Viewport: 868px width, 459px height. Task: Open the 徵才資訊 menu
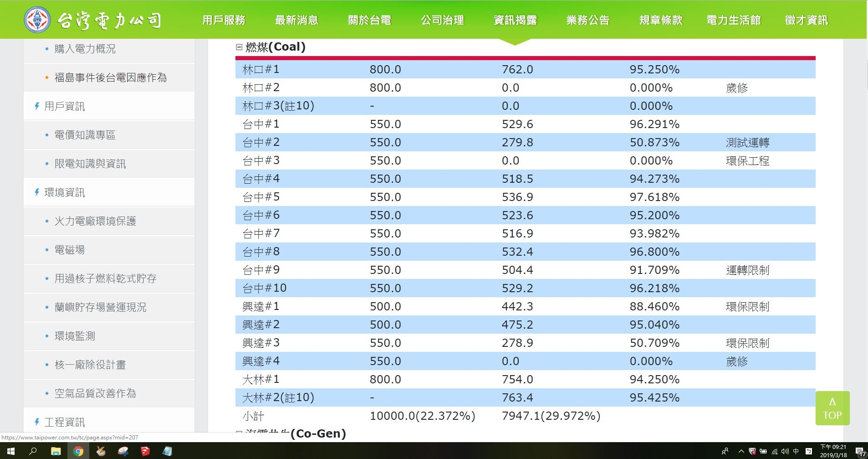tap(807, 20)
